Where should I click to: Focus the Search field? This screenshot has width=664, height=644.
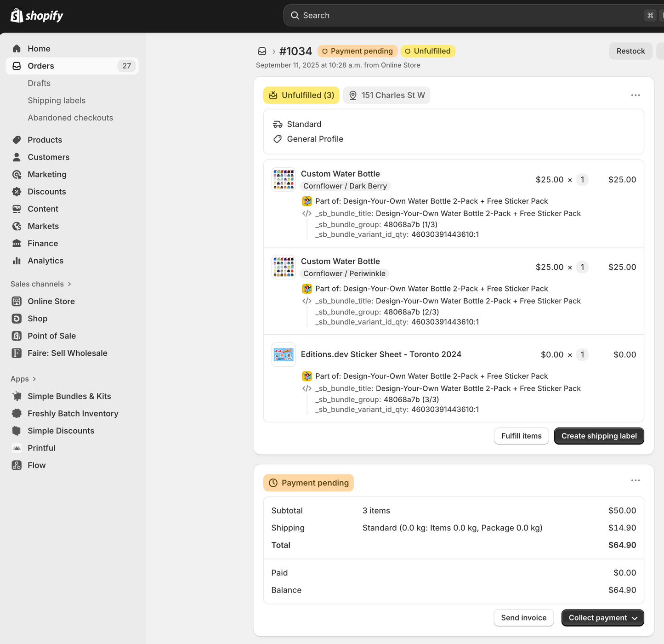point(473,16)
